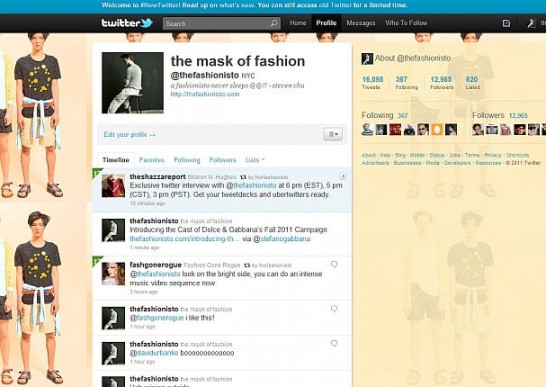Click the account user icon in top bar
The image size is (546, 387).
[531, 23]
